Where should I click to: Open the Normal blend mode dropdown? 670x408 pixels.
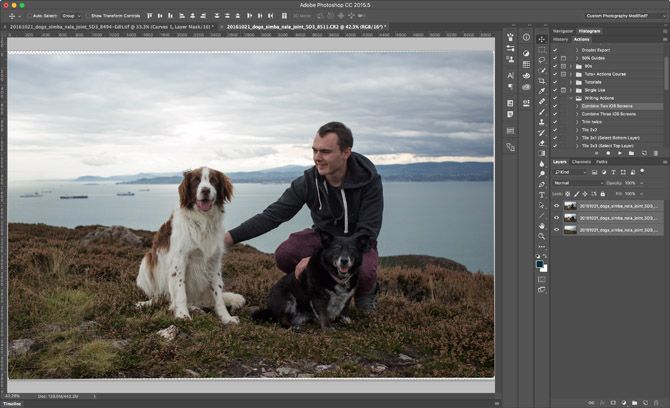[578, 183]
